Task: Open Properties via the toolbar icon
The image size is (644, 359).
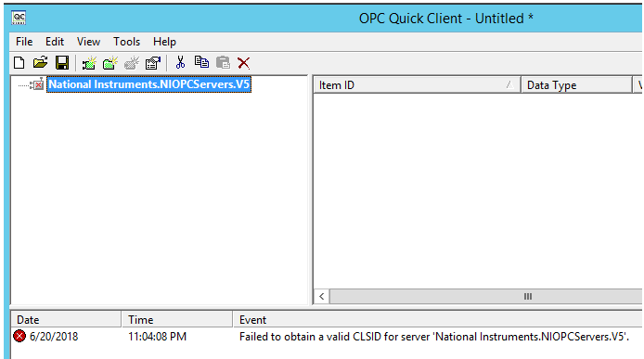Action: point(153,63)
